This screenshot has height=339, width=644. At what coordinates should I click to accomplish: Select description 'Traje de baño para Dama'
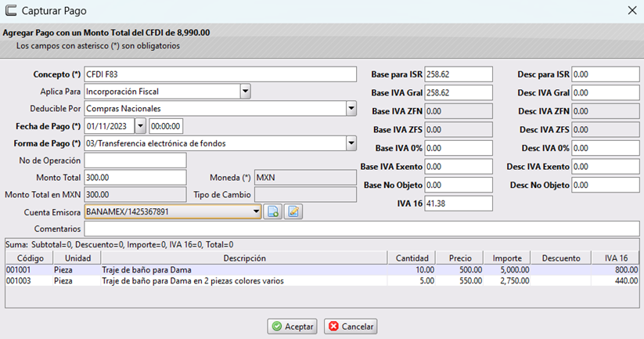(244, 270)
